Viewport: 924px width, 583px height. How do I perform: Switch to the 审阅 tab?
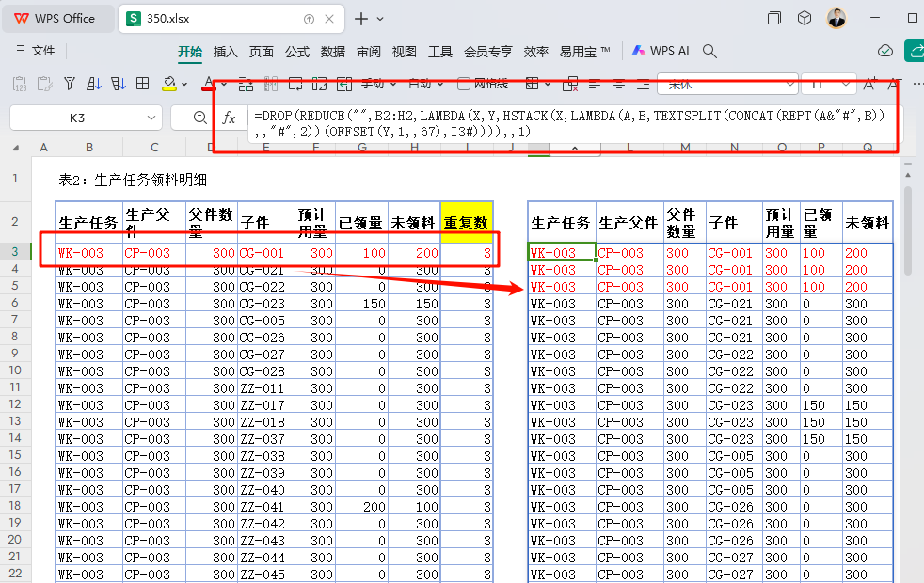click(369, 52)
